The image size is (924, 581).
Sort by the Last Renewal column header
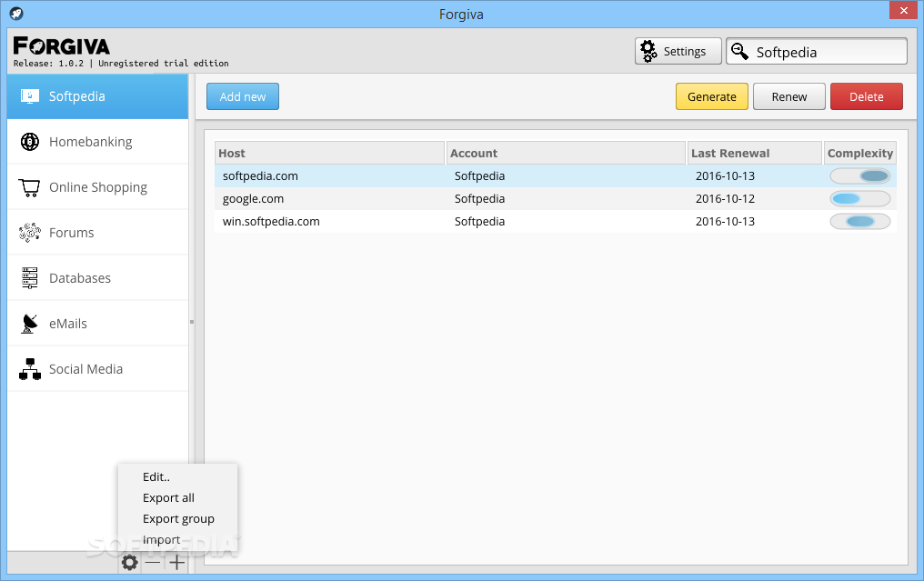pyautogui.click(x=755, y=153)
